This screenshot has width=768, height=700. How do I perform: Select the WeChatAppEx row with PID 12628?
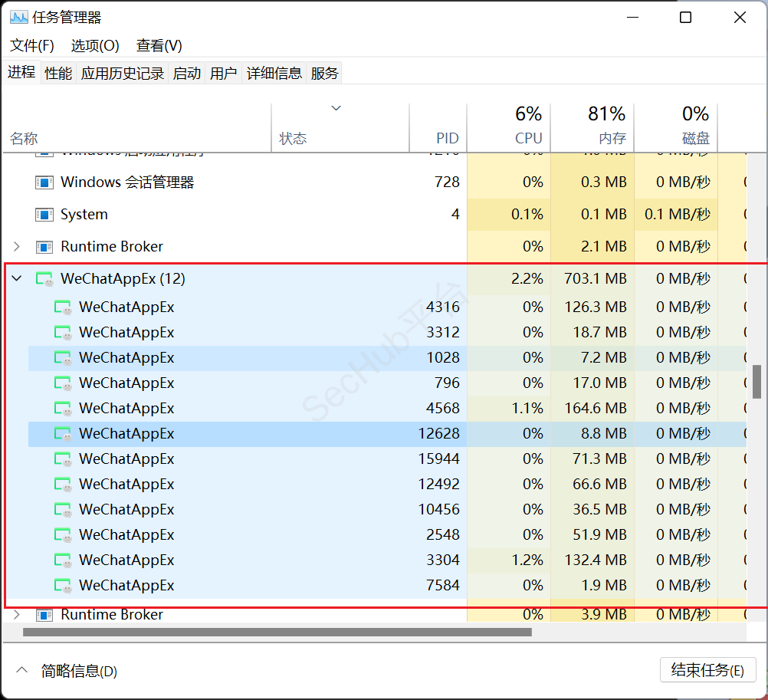click(x=230, y=434)
